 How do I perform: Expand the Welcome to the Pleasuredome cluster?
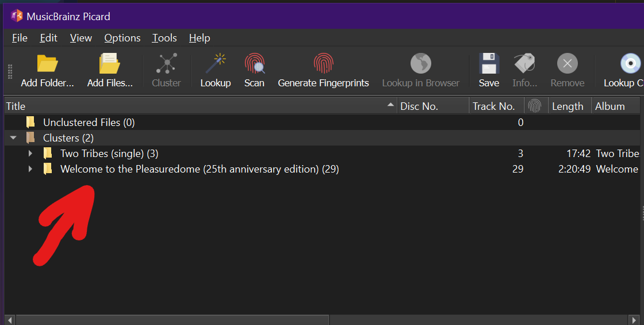click(30, 169)
